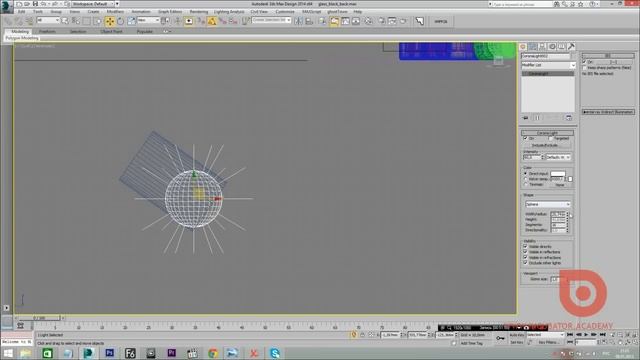Open the Modifier List dropdown

tap(548, 65)
